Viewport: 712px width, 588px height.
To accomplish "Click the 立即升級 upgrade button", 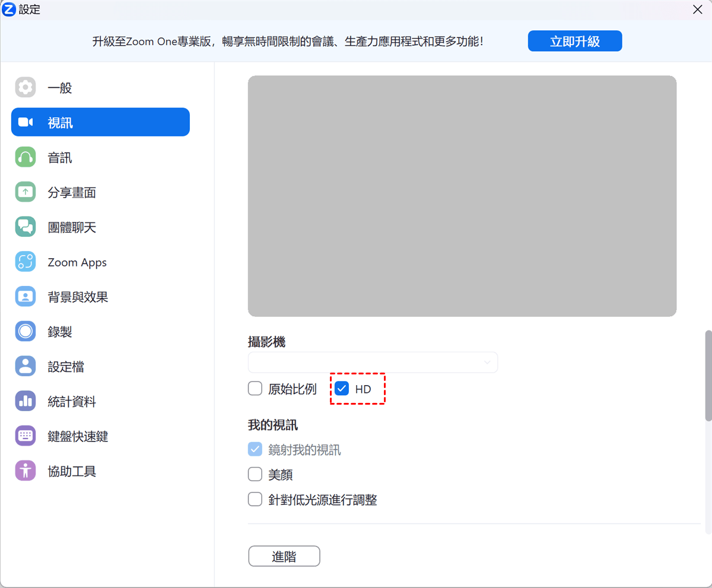I will tap(574, 42).
